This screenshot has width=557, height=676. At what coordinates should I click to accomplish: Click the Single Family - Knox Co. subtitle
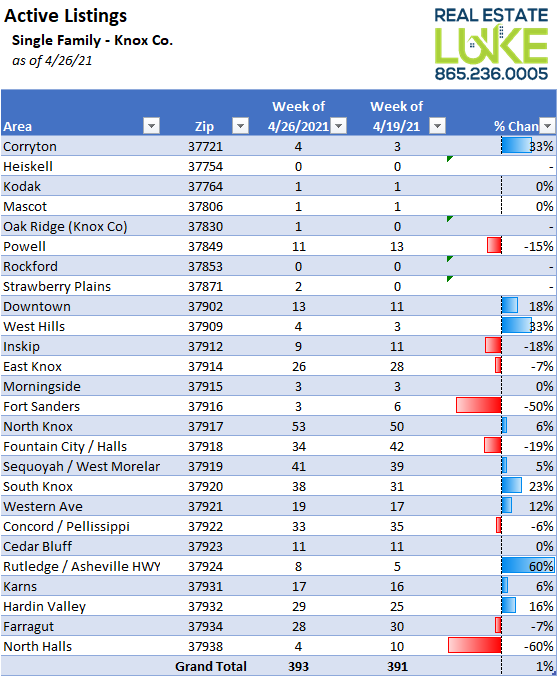92,41
